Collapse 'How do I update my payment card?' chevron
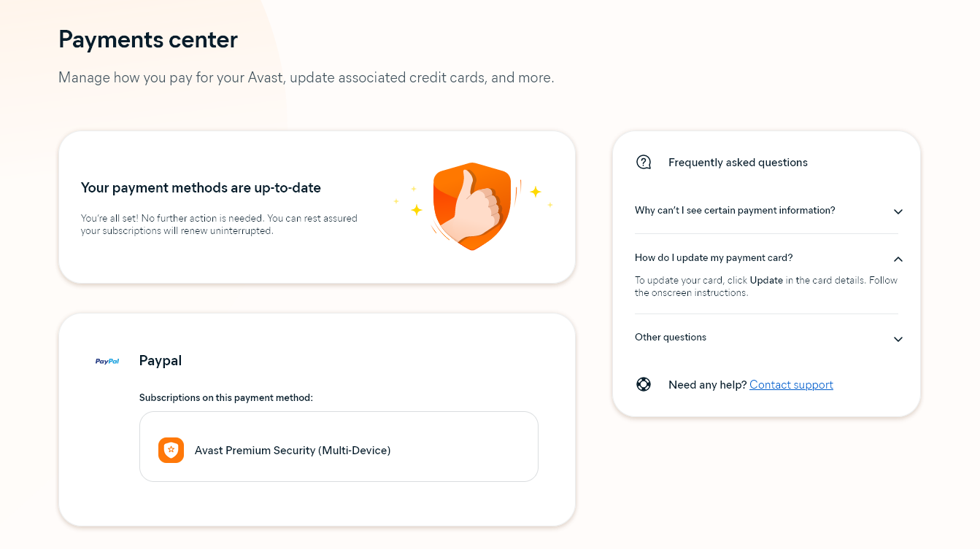Image resolution: width=980 pixels, height=549 pixels. (898, 259)
